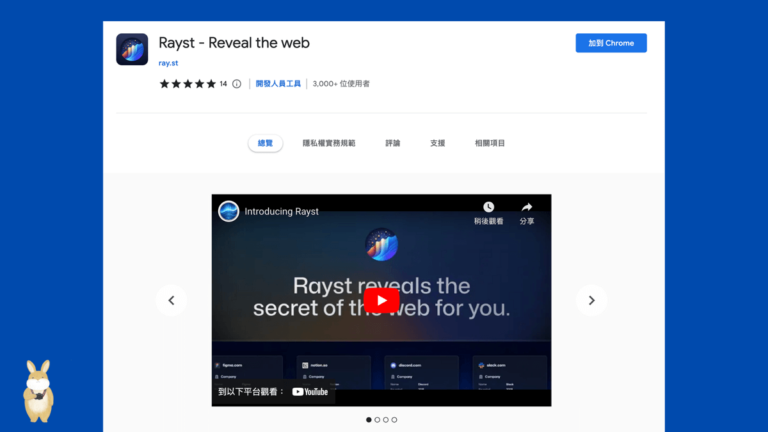This screenshot has height=432, width=768.
Task: Go to previous slide with left arrow
Action: tap(171, 300)
